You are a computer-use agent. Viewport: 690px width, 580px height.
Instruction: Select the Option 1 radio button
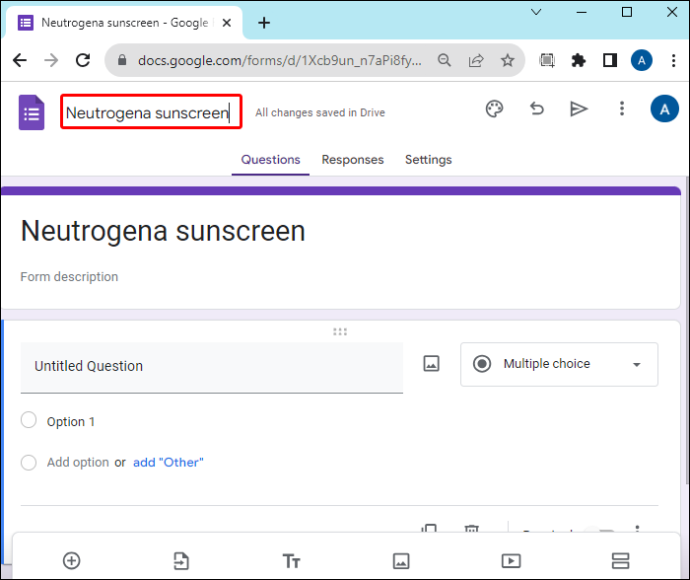coord(29,420)
